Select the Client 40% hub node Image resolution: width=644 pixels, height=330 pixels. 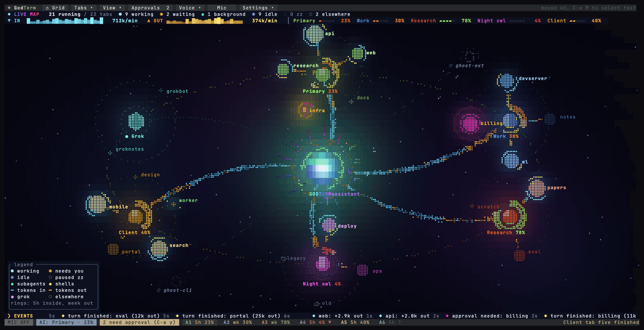point(135,217)
